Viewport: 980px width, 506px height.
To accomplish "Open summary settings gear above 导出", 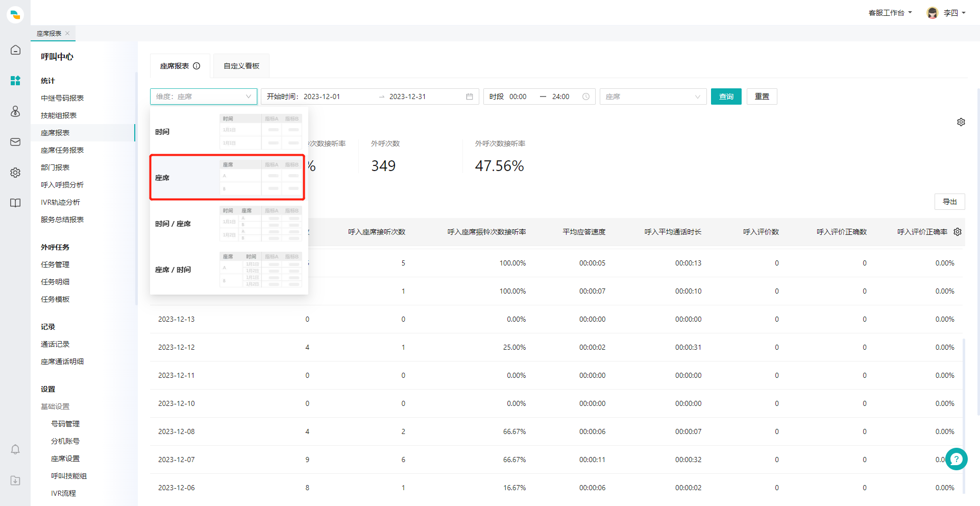I will tap(961, 122).
